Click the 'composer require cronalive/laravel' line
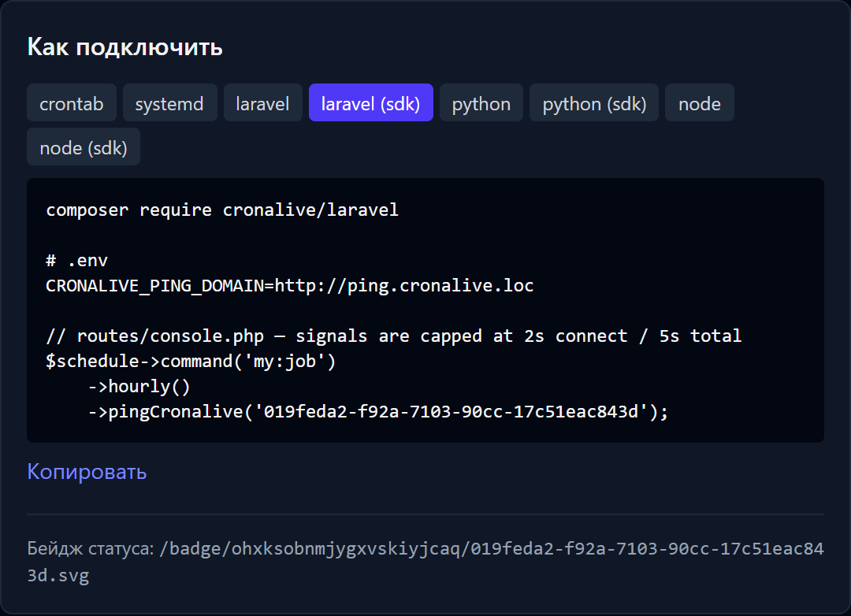Viewport: 851px width, 616px height. [222, 210]
